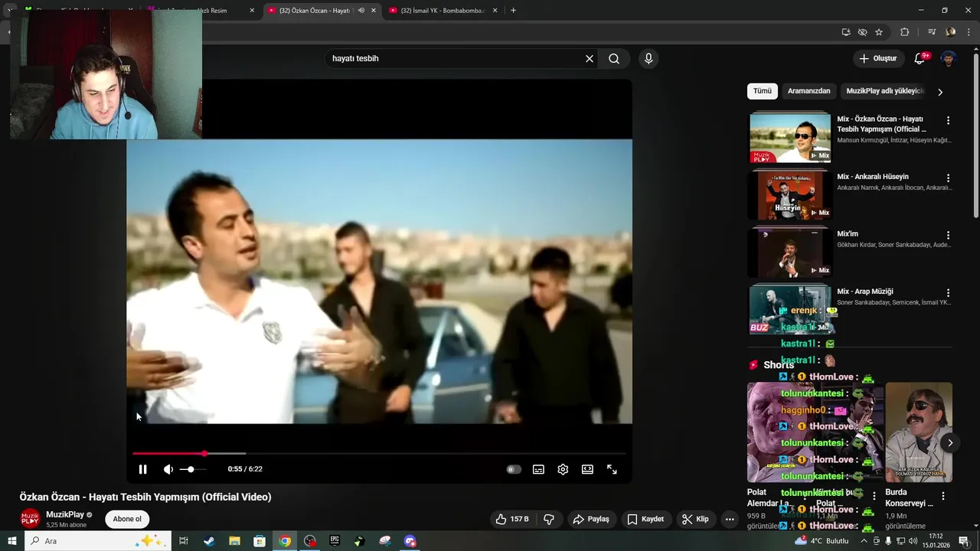Click the Kaydet save button

coord(645,519)
